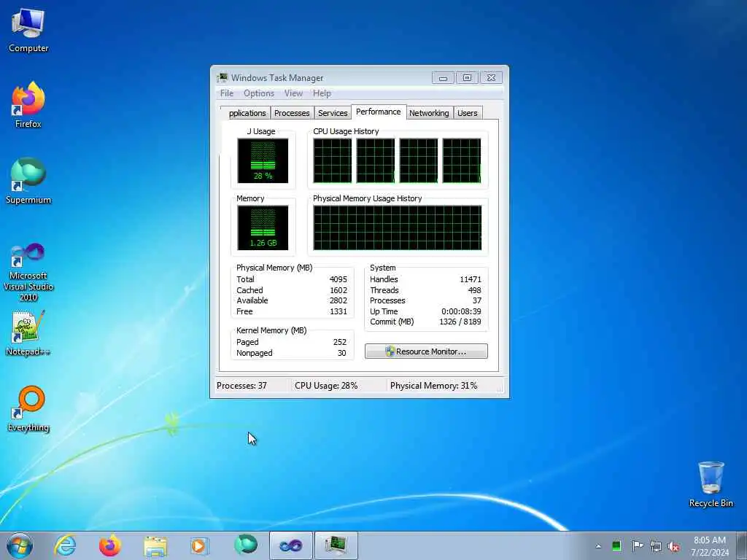The width and height of the screenshot is (747, 560).
Task: Open the Computer desktop icon
Action: tap(28, 31)
